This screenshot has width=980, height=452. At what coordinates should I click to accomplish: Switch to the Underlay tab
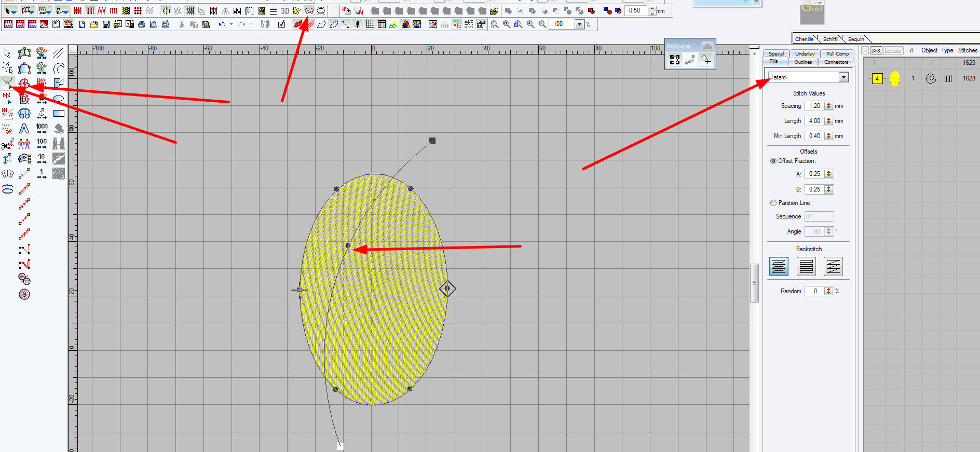[805, 53]
